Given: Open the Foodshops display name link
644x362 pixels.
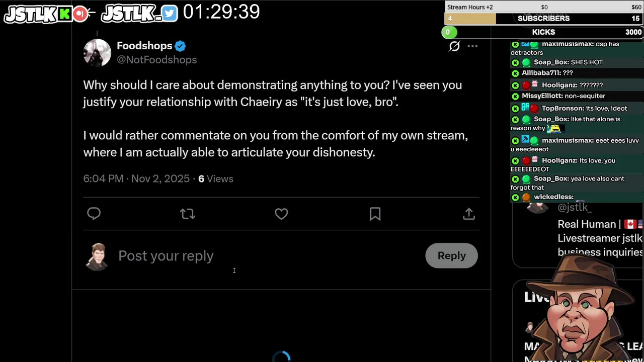Looking at the screenshot, I should coord(144,46).
